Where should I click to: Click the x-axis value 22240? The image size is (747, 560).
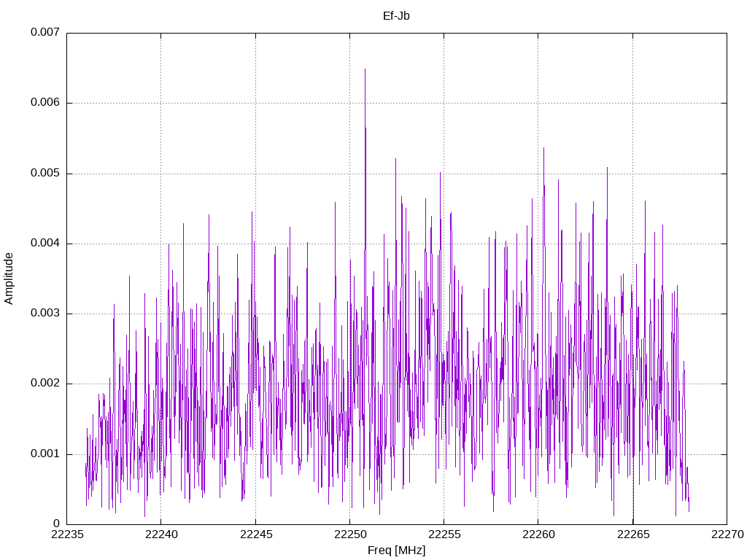161,534
